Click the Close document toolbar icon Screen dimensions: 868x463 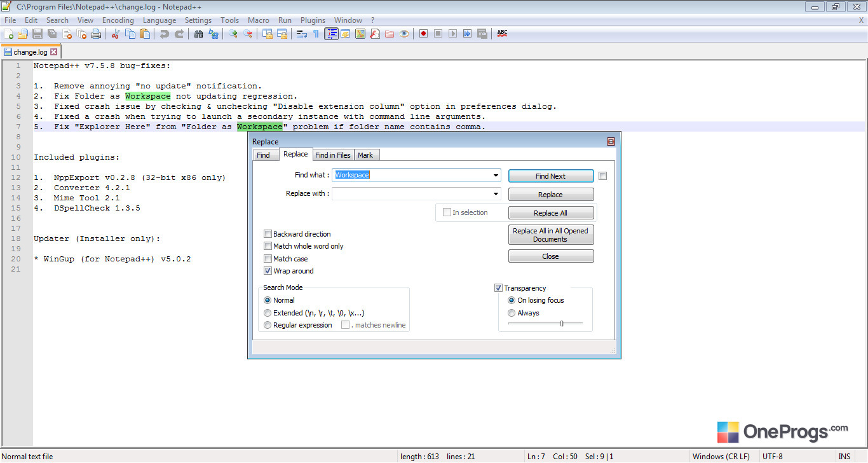(67, 34)
